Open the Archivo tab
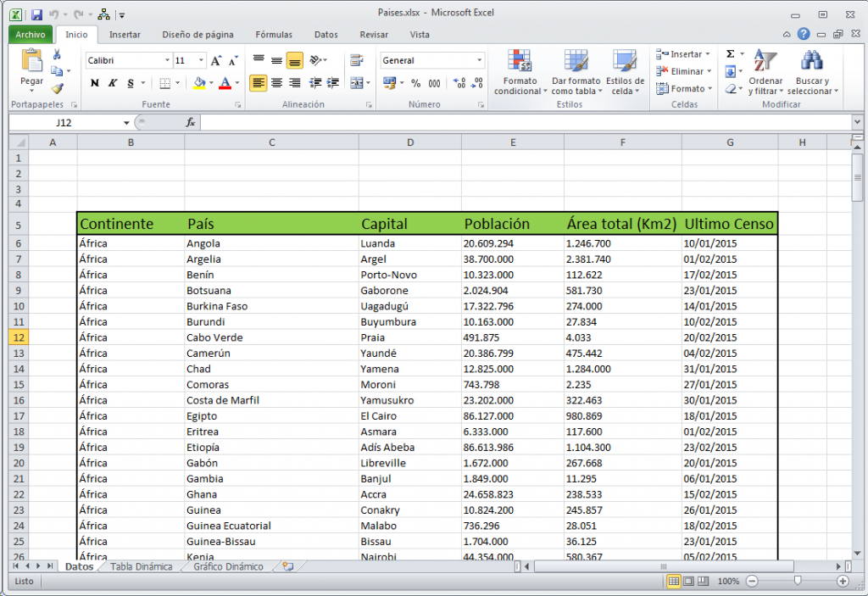868x596 pixels. point(31,35)
